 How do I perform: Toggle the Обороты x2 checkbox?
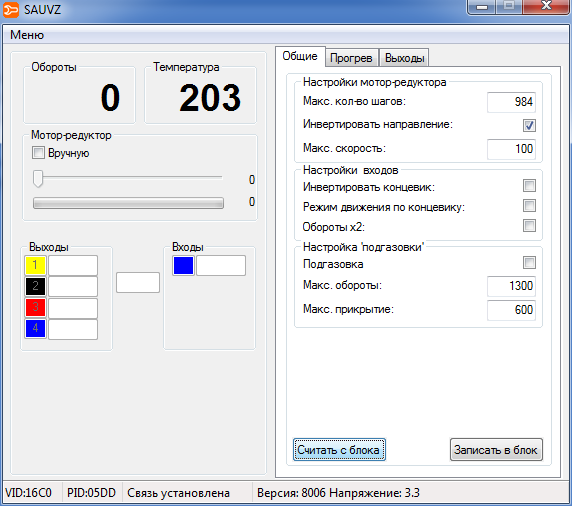click(x=529, y=225)
